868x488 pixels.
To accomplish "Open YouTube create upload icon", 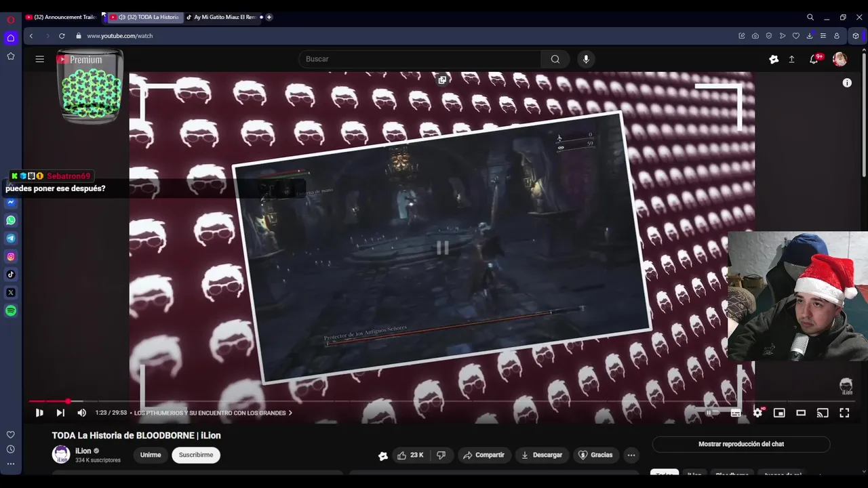I will pos(791,60).
